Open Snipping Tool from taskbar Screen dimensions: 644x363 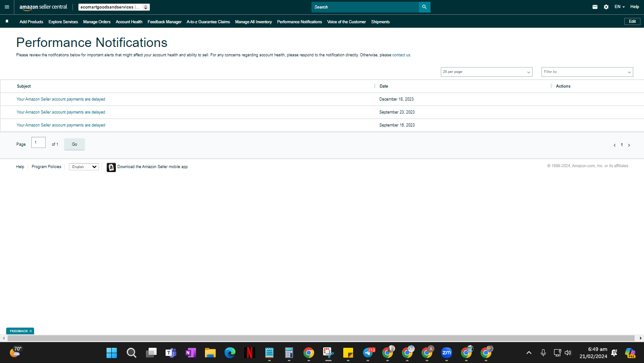pyautogui.click(x=328, y=353)
